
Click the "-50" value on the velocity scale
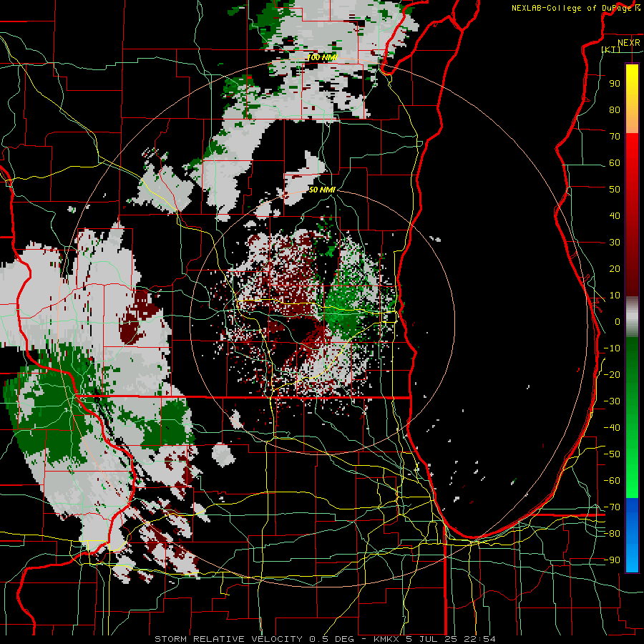(612, 454)
